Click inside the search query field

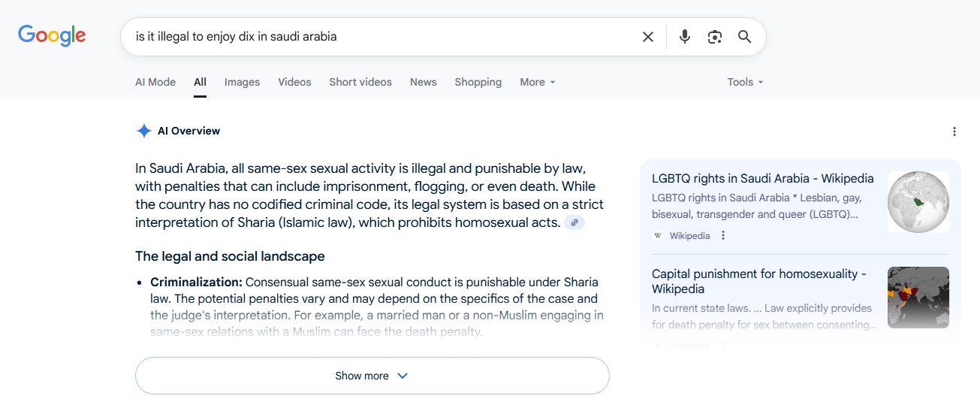tap(375, 36)
